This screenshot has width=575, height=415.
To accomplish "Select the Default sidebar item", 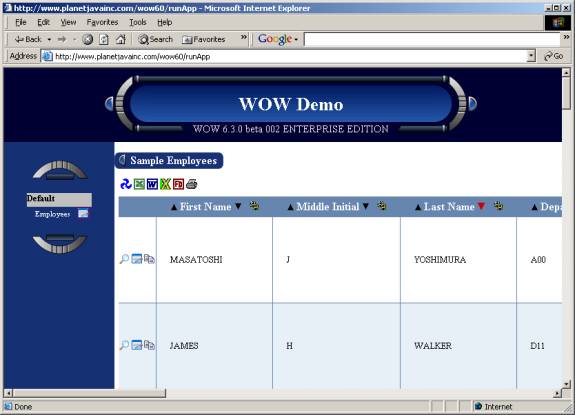I will tap(59, 199).
